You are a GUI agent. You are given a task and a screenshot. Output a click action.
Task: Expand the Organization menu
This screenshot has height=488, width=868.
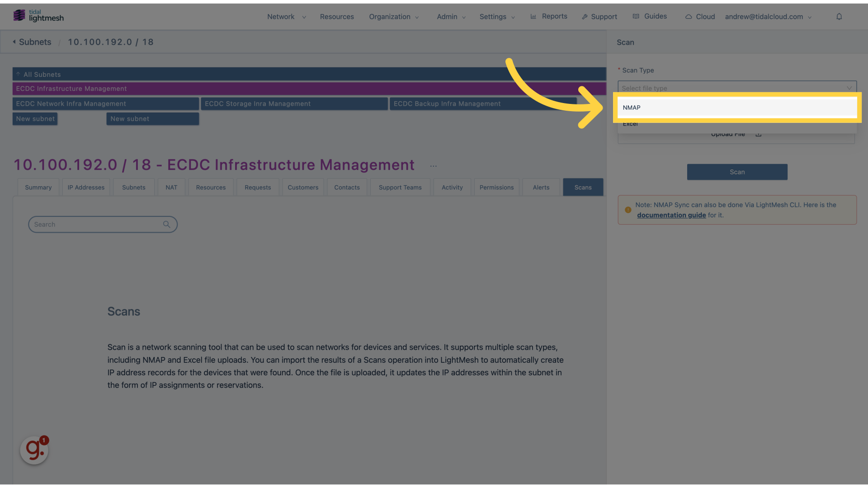[x=394, y=17]
